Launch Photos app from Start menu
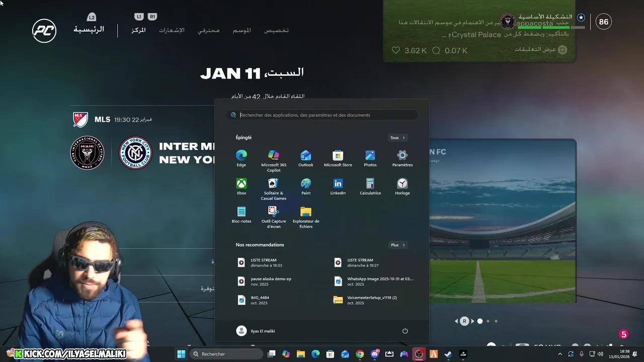 pyautogui.click(x=370, y=158)
